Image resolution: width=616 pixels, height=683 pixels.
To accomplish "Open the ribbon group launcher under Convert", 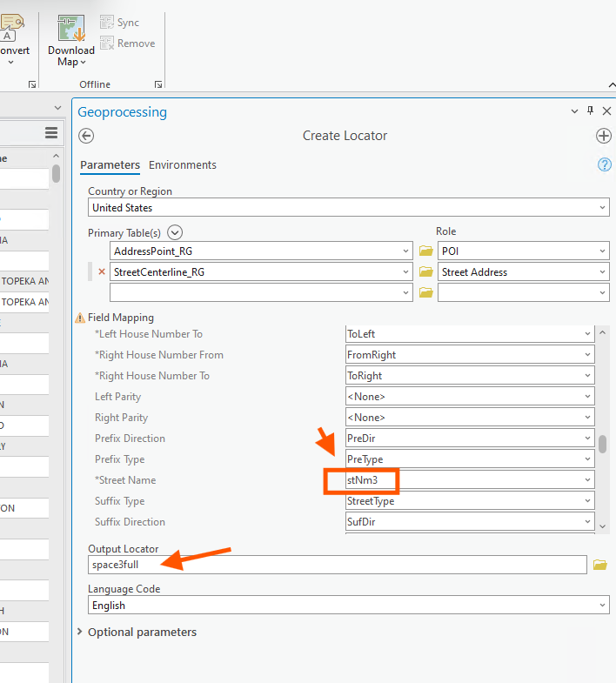I will (32, 84).
